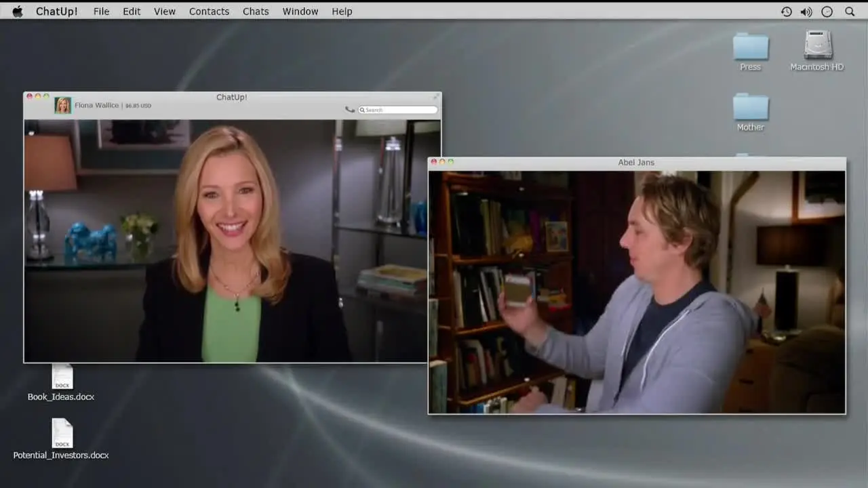Close the Abel Jans window
The width and height of the screenshot is (868, 488).
434,162
